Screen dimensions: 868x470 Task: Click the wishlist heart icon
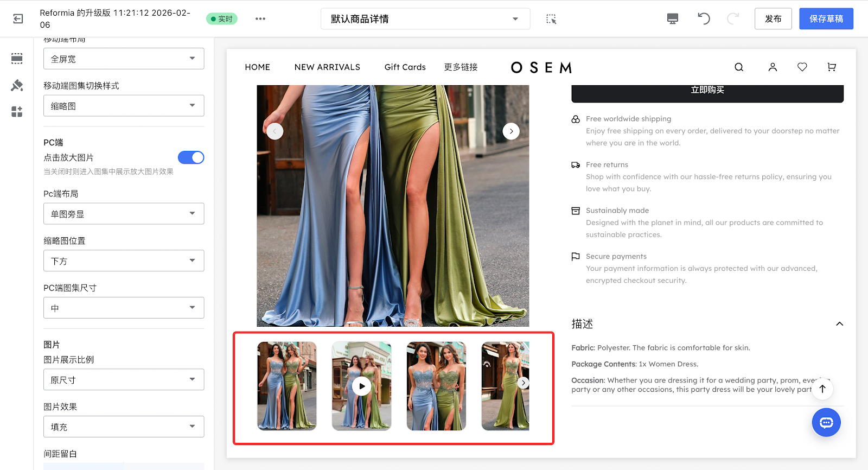802,67
